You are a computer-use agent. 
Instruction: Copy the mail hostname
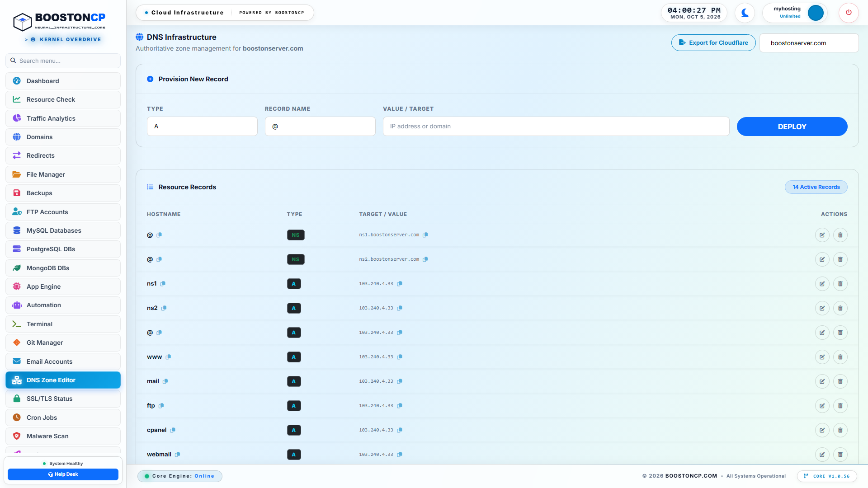point(165,381)
